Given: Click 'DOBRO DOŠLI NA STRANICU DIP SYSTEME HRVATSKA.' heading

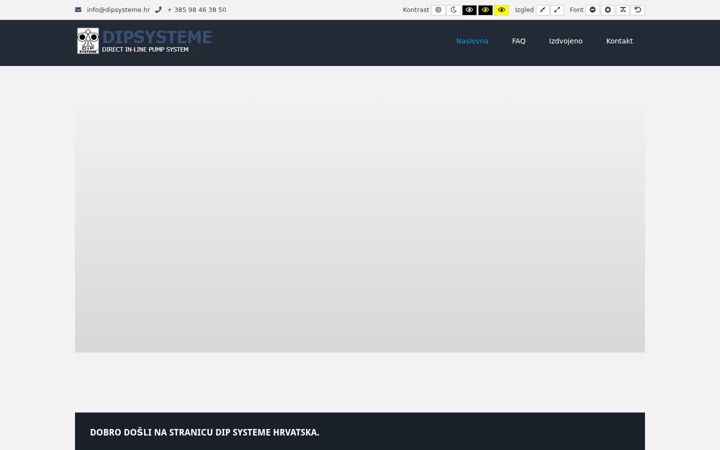Looking at the screenshot, I should pos(204,433).
